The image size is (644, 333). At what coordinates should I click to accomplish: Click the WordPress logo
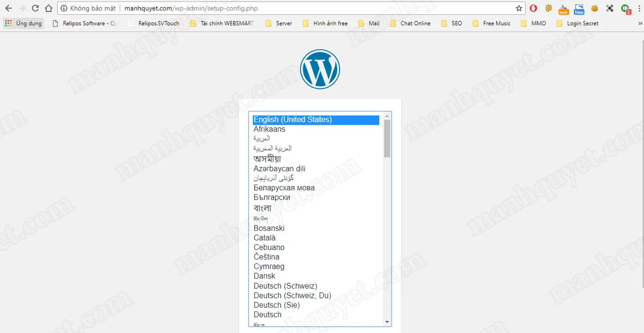coord(320,69)
